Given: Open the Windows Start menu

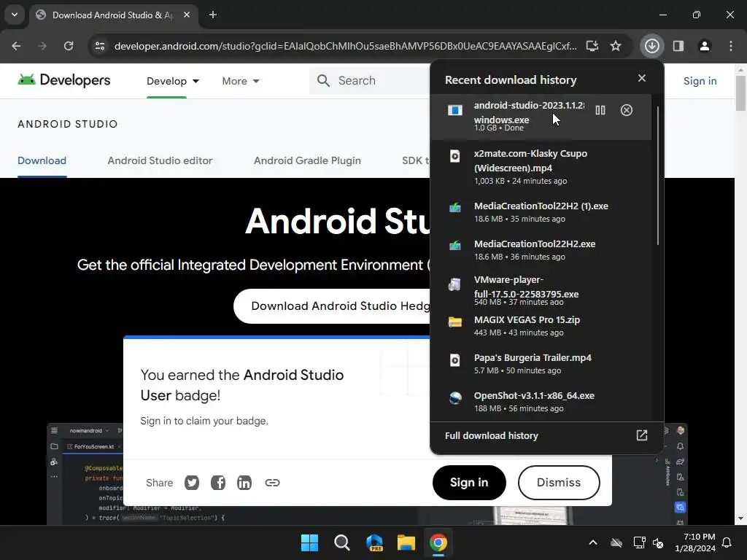Looking at the screenshot, I should pos(309,542).
